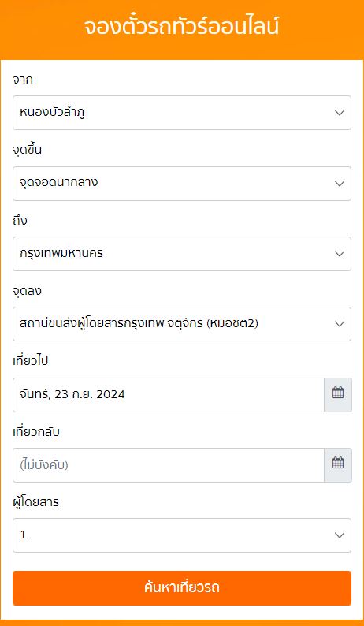
Task: Click the chevron arrow in the ถึง field
Action: tap(340, 254)
